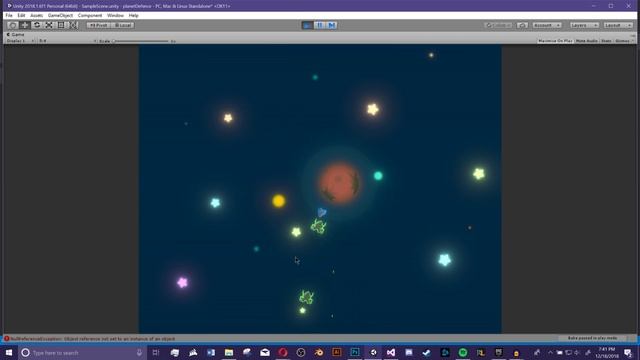Open the Mail app from the taskbar
The image size is (640, 360).
pos(265,353)
